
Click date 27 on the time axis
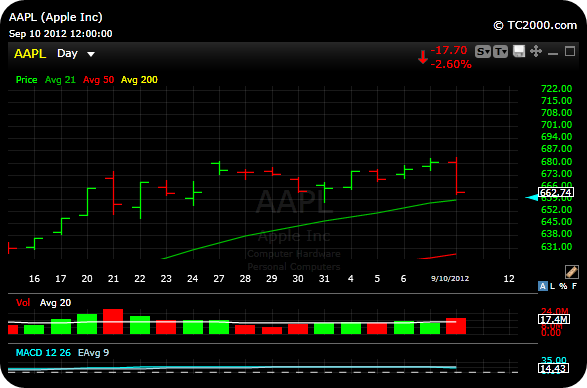coord(219,279)
